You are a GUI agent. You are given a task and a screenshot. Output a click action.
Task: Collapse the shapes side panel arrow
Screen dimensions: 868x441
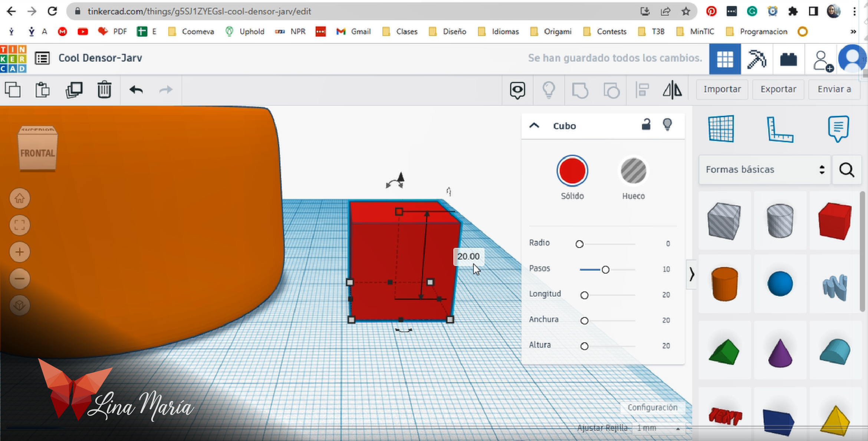point(691,275)
